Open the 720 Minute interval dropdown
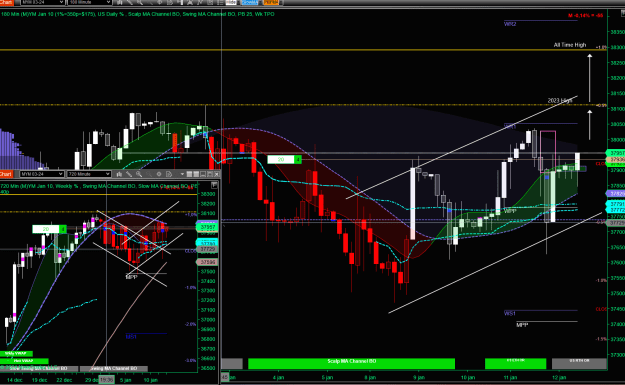Image resolution: width=625 pixels, height=385 pixels. coord(89,174)
